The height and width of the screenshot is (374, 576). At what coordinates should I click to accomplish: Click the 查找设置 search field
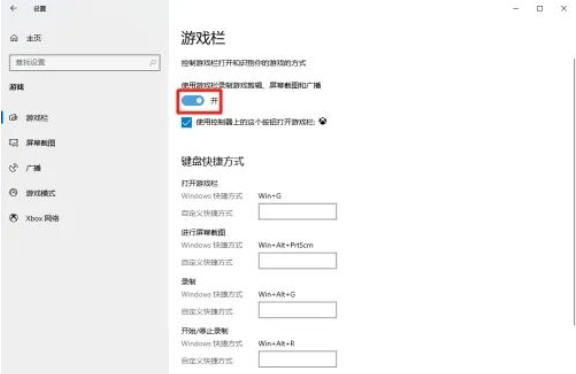[84, 62]
